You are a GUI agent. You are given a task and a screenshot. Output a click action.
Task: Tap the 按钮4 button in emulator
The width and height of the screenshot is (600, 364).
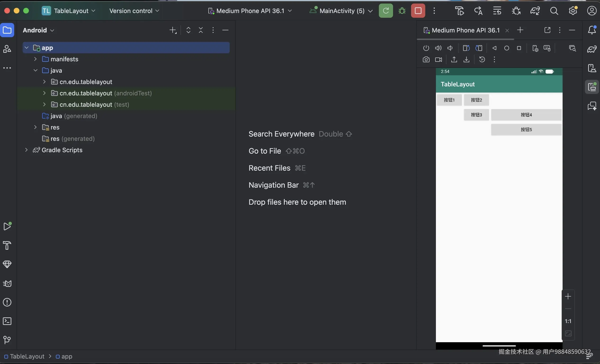(x=526, y=115)
